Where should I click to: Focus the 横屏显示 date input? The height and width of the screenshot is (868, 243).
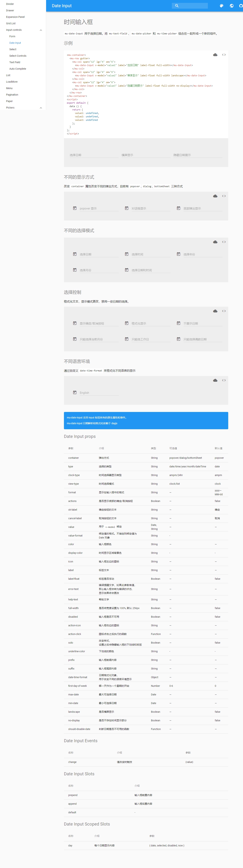pos(146,155)
